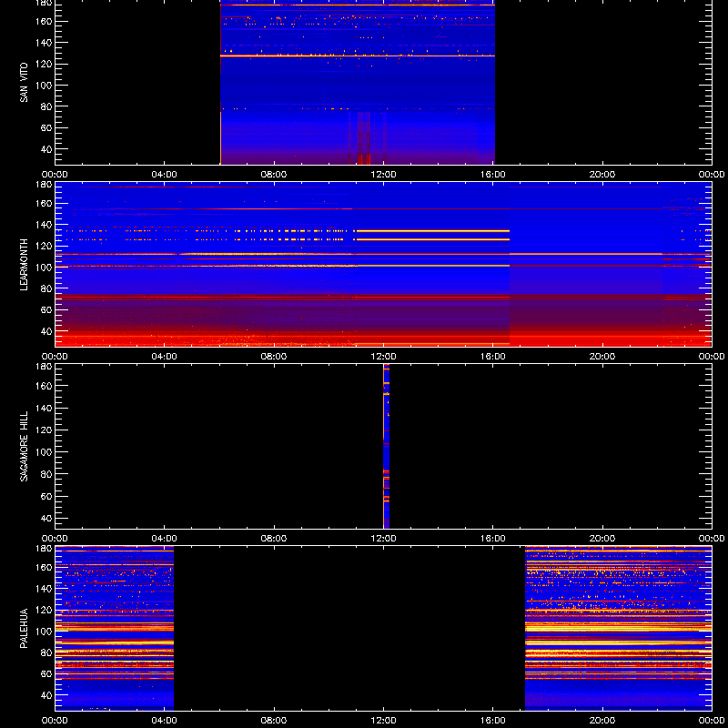Select 16:00 tick label under Learmonth plot
Screen dimensions: 728x728
click(493, 357)
